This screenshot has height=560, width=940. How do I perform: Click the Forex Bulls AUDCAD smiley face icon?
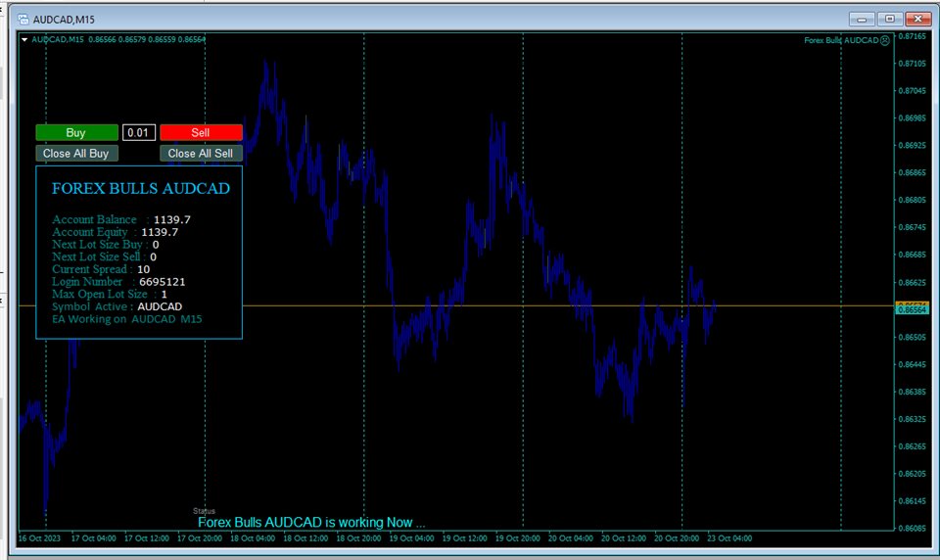coord(885,40)
